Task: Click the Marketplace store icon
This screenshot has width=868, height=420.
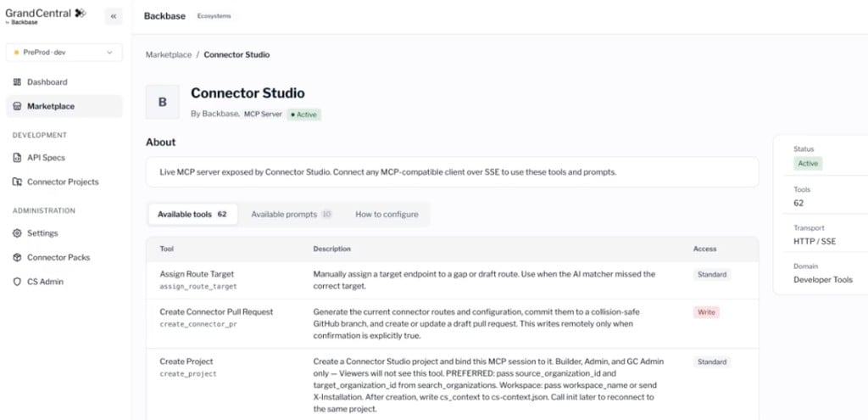Action: 17,106
